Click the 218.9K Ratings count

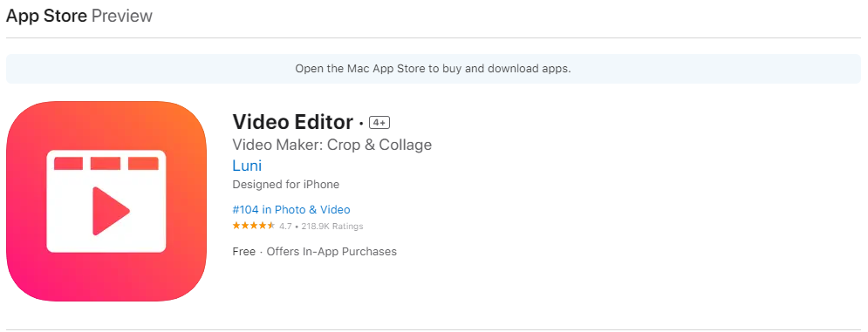332,227
